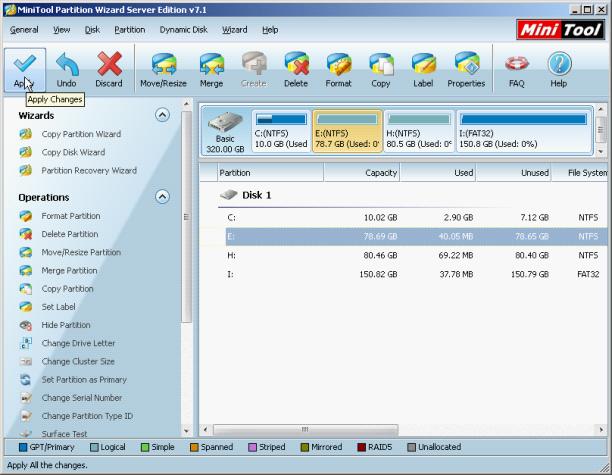The height and width of the screenshot is (475, 612).
Task: Click the Hide Partition operation link
Action: pyautogui.click(x=66, y=325)
